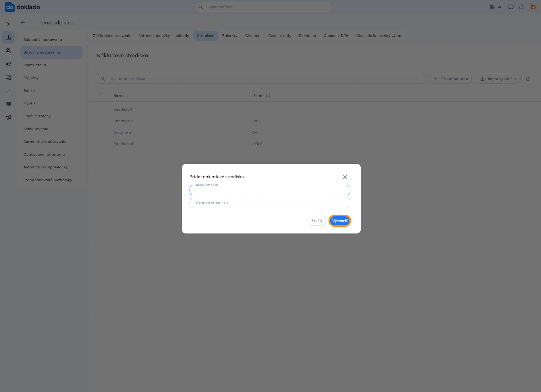Viewport: 541px width, 392px height.
Task: Toggle the select-all checkbox in table header
Action: point(102,96)
